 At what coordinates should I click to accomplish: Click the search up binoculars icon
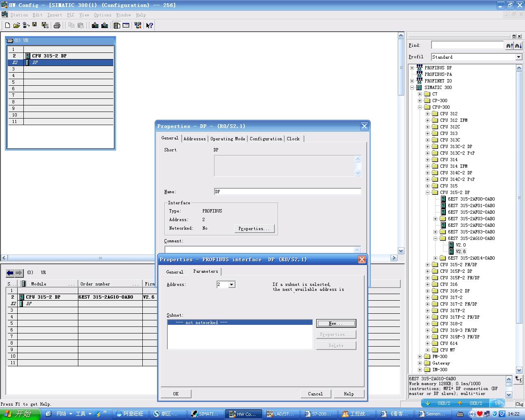[509, 46]
